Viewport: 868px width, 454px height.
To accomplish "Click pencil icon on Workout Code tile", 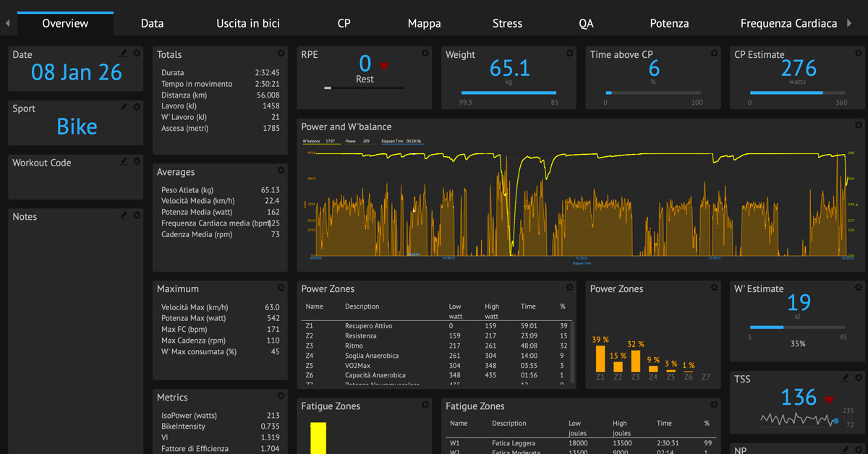I will [x=124, y=162].
